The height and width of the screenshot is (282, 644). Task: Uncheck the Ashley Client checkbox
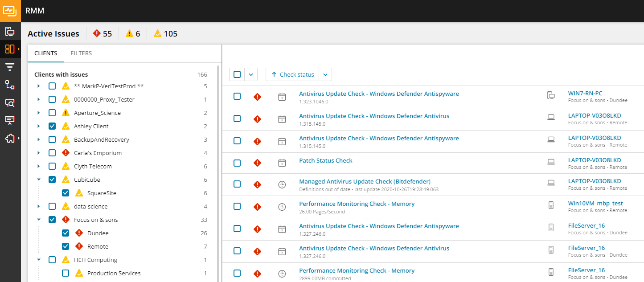[52, 126]
